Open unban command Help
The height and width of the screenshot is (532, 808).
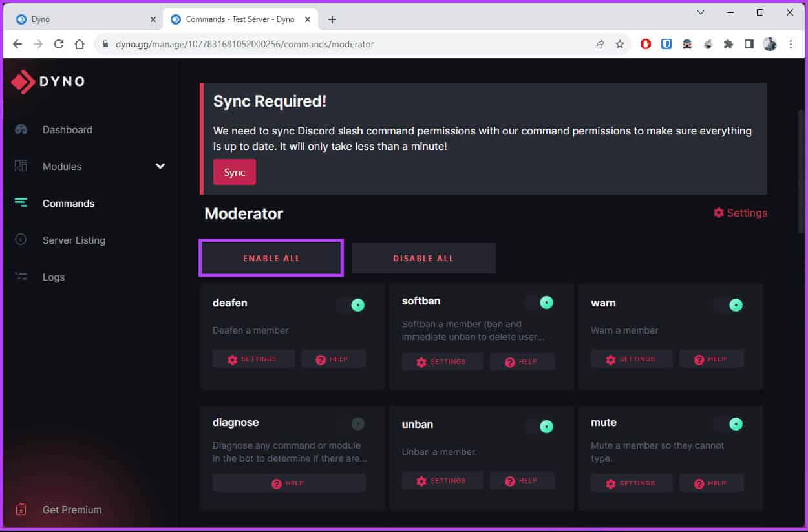pyautogui.click(x=522, y=481)
